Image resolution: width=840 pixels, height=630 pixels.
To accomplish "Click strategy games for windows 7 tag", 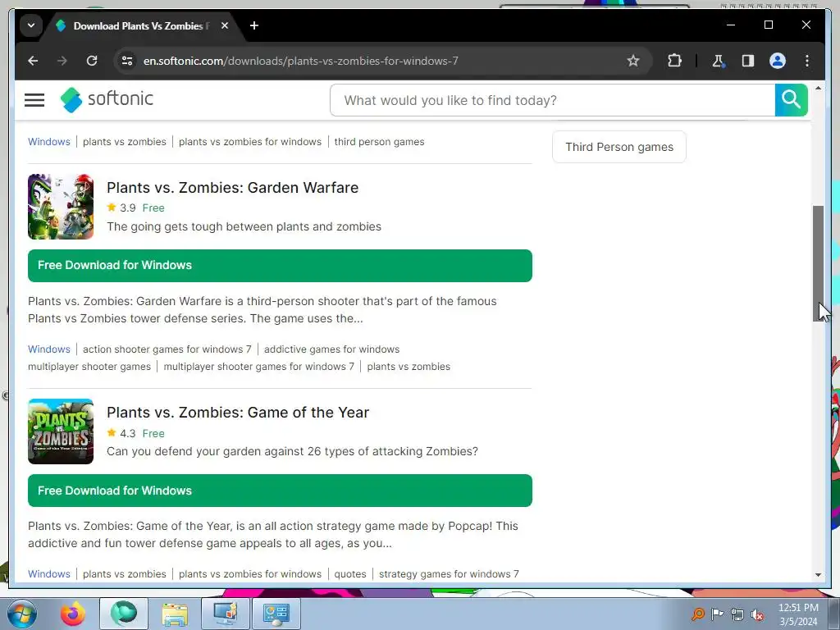I will tap(449, 574).
